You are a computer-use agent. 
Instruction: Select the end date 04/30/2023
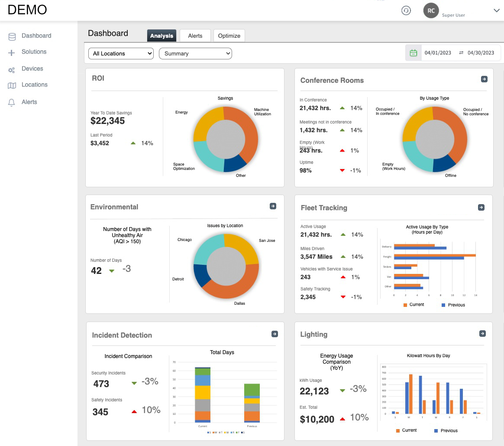point(481,53)
